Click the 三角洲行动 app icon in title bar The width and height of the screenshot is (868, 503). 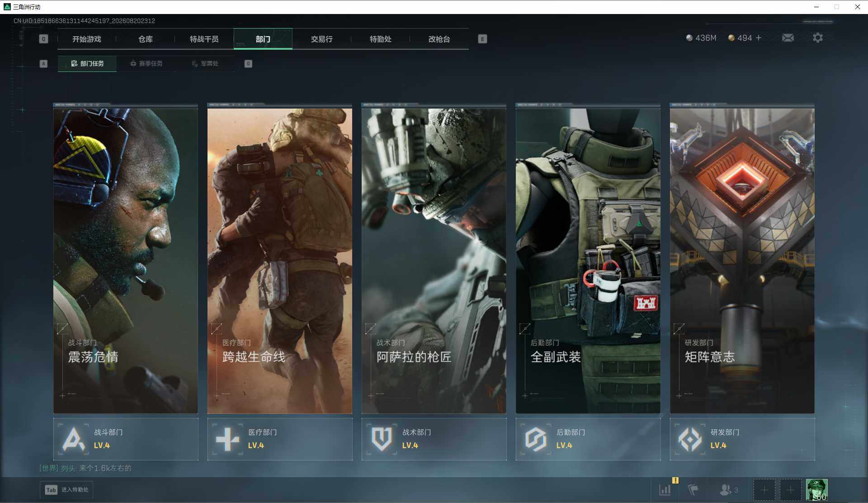7,7
